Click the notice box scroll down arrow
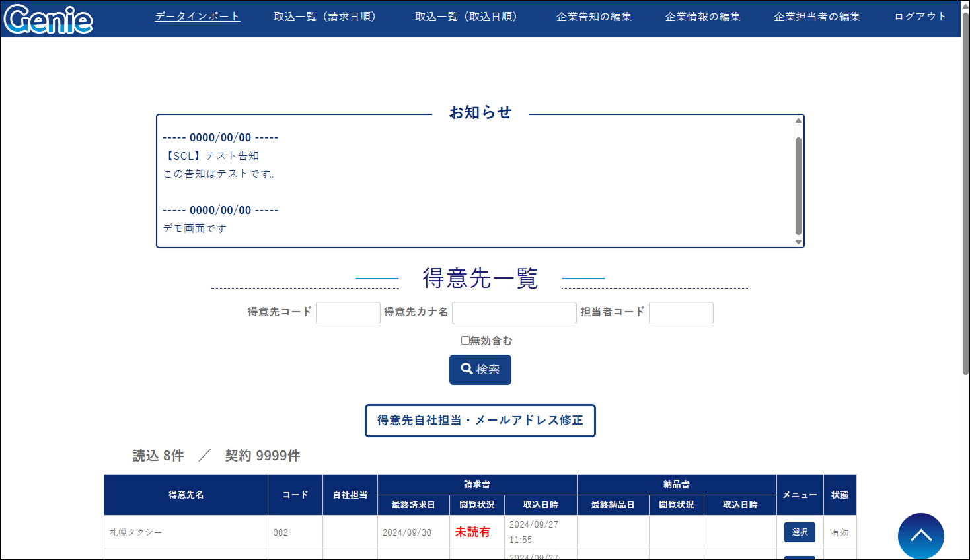 click(x=798, y=242)
